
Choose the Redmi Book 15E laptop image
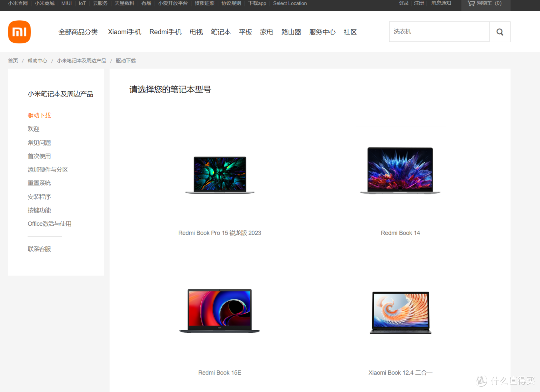220,311
